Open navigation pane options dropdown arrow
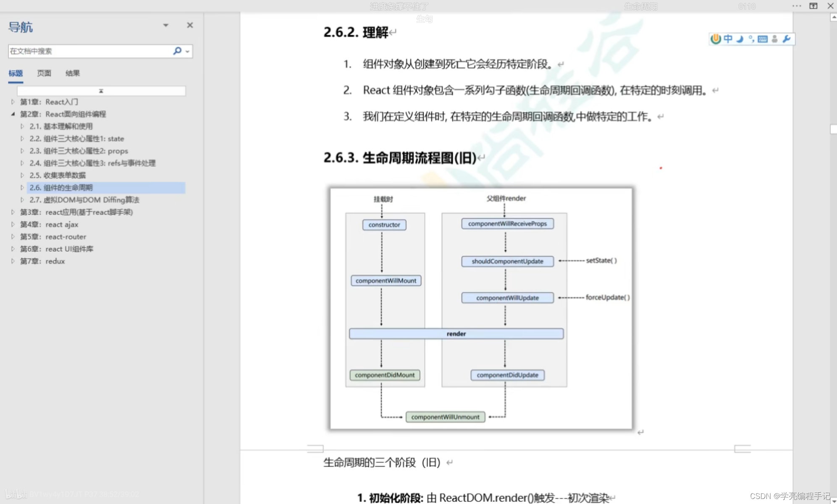The image size is (837, 504). (166, 25)
